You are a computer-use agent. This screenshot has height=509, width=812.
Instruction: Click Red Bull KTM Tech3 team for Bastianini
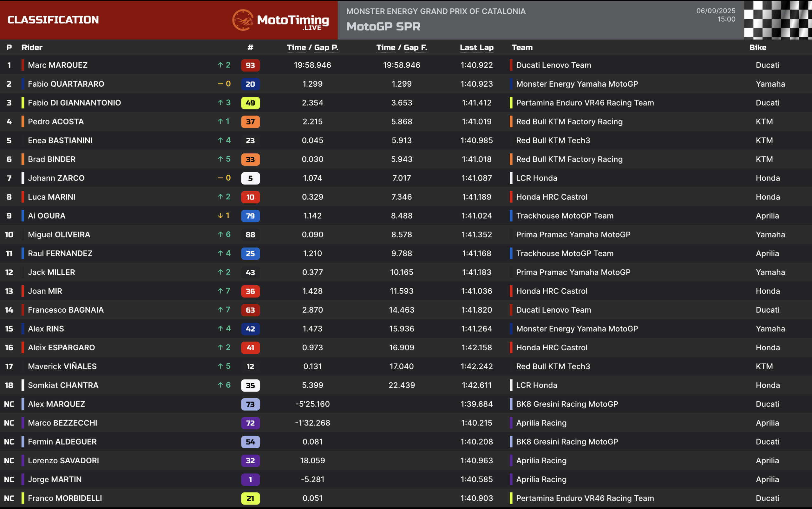(x=553, y=140)
